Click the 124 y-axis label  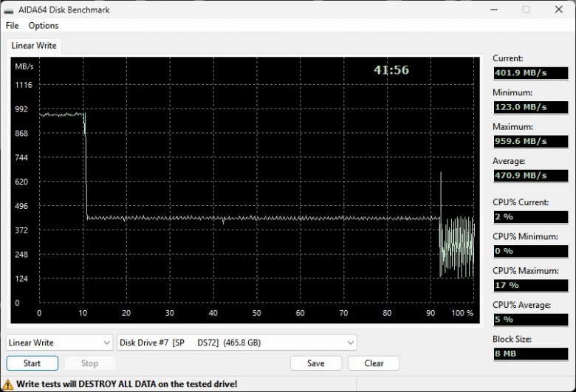click(x=21, y=279)
